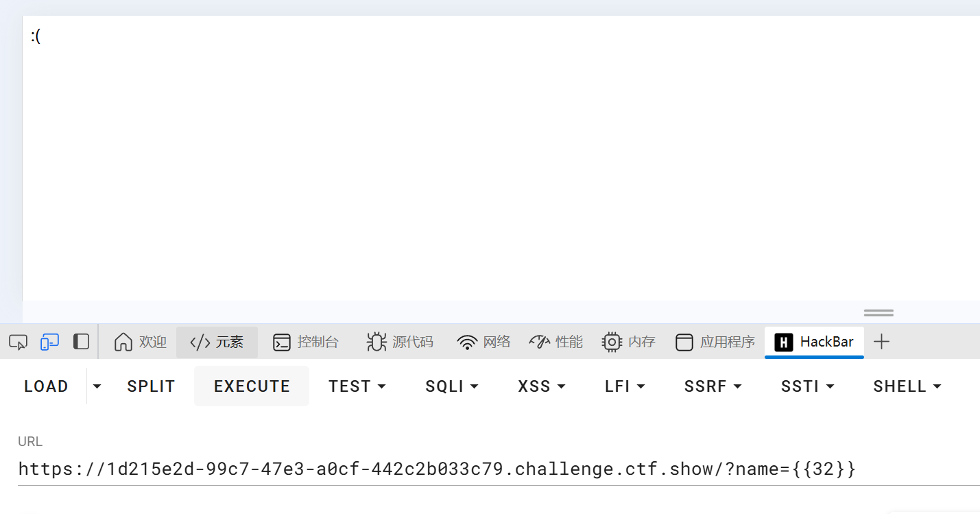980x514 pixels.
Task: Open the 源代码 sources tab
Action: [x=400, y=342]
